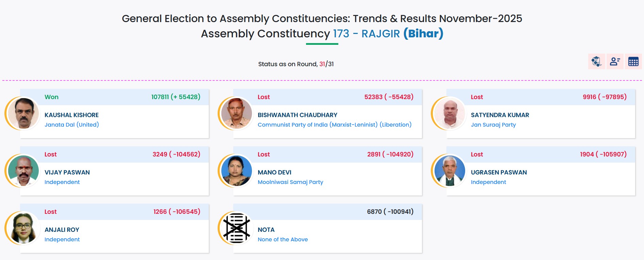
Task: Open the round-wise clipboard results icon
Action: click(596, 61)
